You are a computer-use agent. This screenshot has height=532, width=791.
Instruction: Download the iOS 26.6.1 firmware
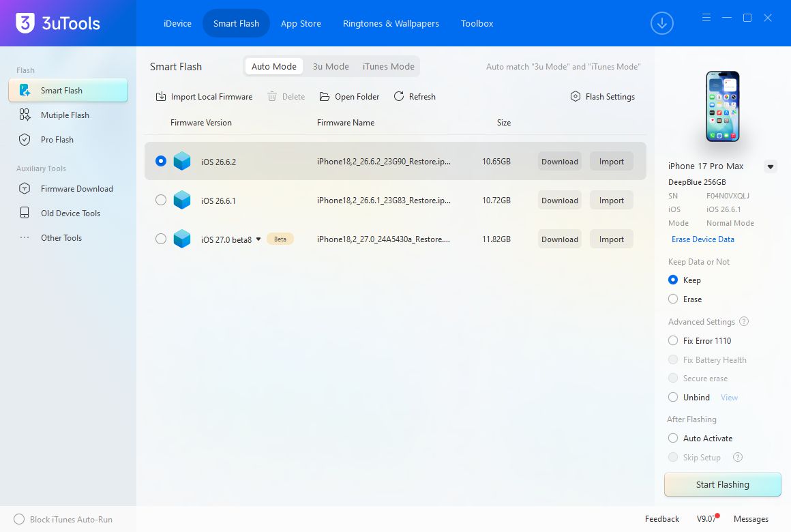[559, 201]
